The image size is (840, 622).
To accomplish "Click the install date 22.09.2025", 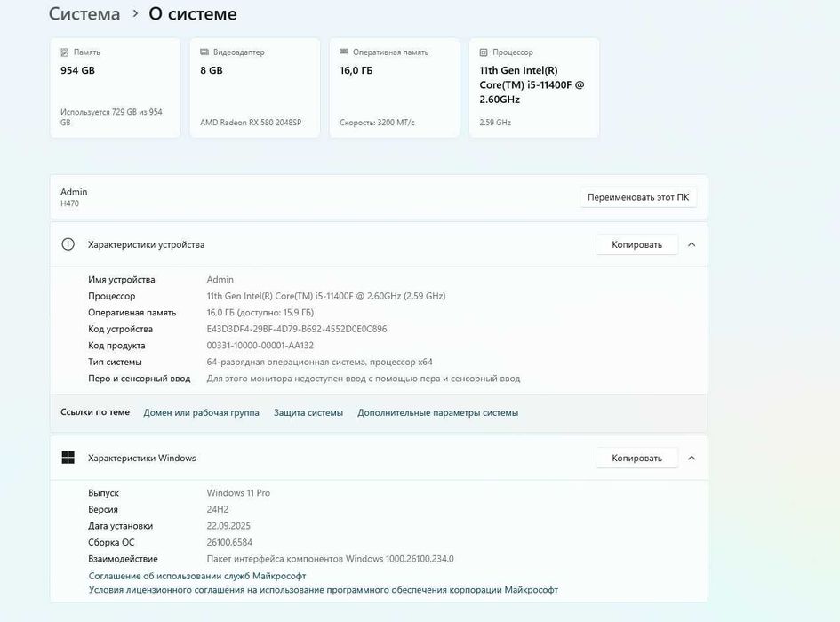I will (228, 525).
